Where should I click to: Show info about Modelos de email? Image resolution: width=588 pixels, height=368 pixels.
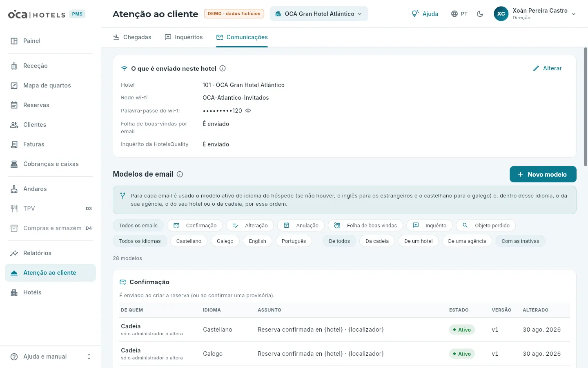180,174
